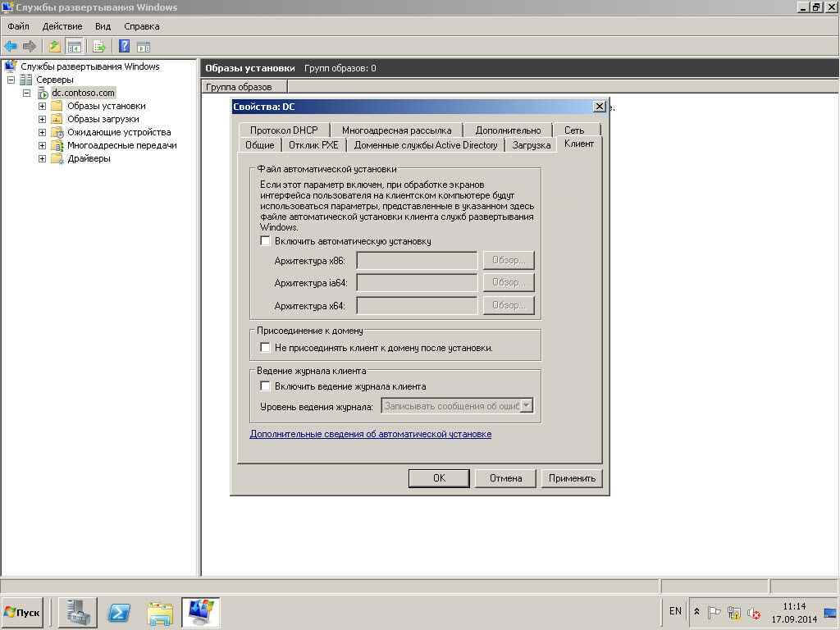The image size is (840, 630).
Task: Click the volume speaker tray icon
Action: pos(754,612)
